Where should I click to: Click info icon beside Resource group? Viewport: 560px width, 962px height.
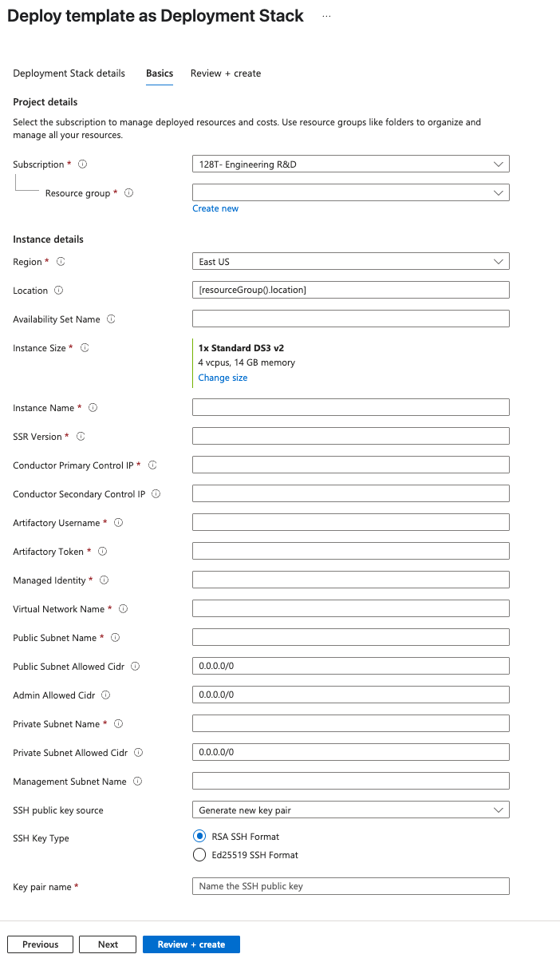[129, 193]
